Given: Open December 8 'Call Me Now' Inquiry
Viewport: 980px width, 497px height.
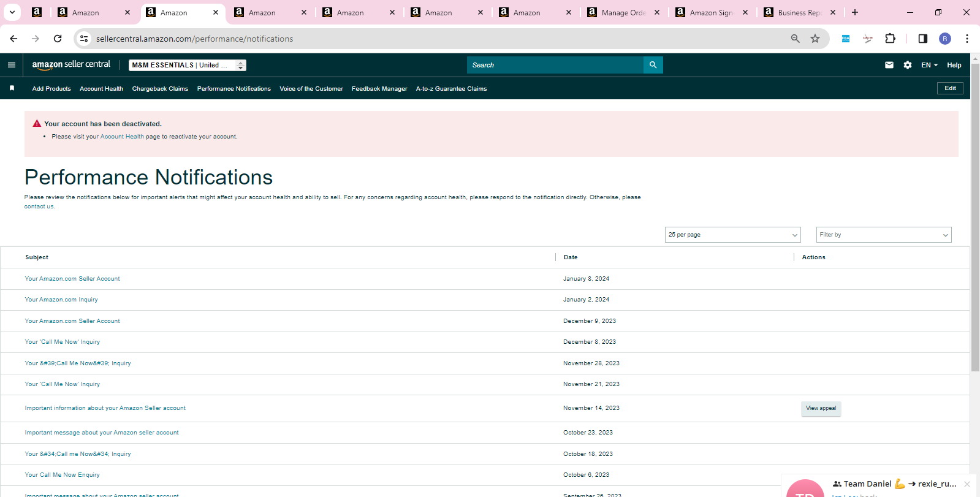Looking at the screenshot, I should point(62,342).
